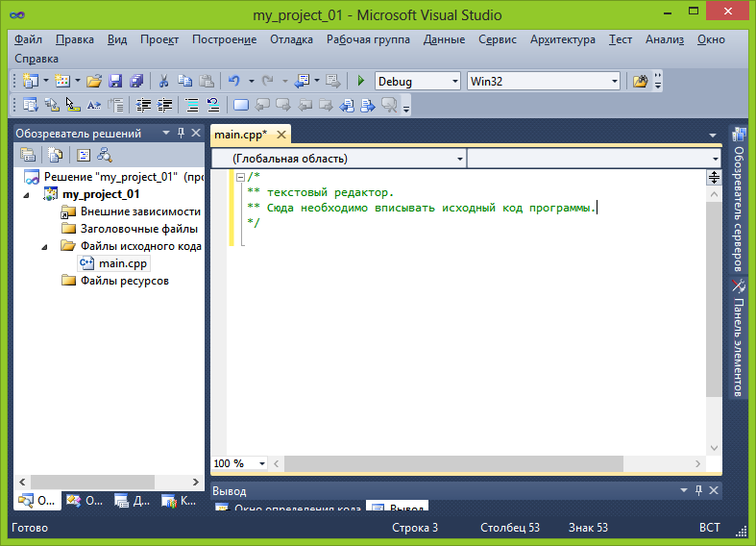Click the Display Parameter Info icon

pyautogui.click(x=52, y=105)
